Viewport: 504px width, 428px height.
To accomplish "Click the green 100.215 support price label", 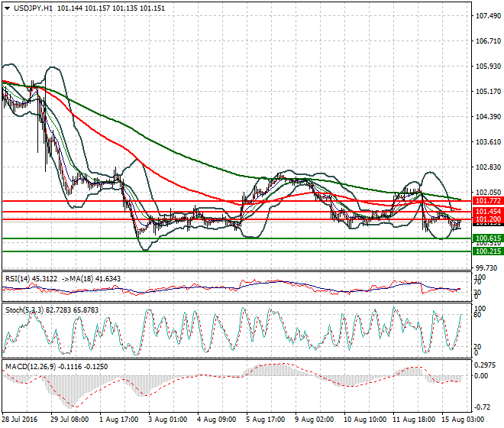I will [x=486, y=251].
